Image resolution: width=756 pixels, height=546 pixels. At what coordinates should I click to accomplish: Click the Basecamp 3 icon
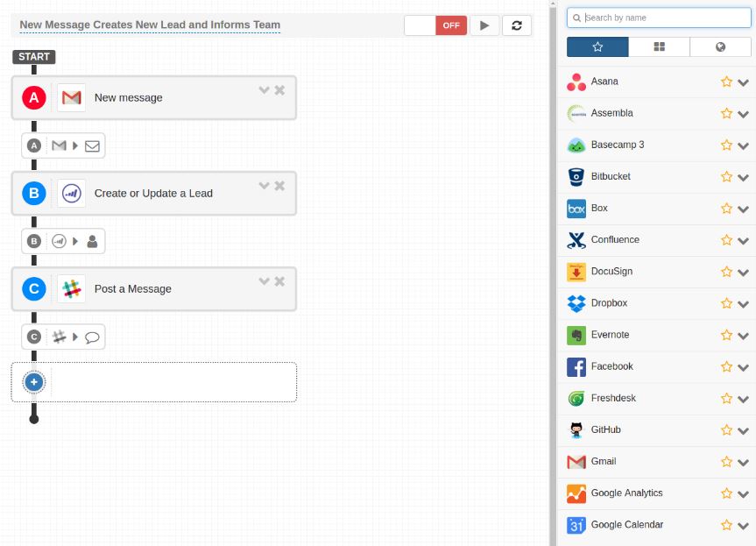pyautogui.click(x=576, y=145)
